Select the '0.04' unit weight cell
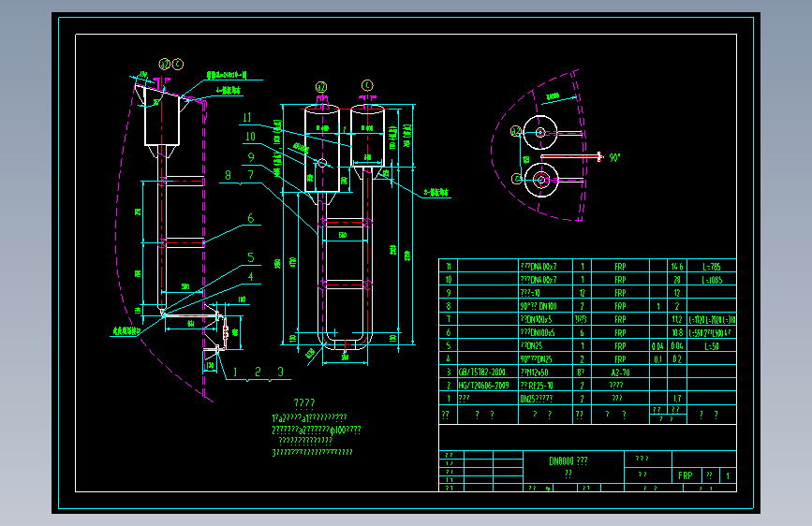The height and width of the screenshot is (526, 812). [x=657, y=346]
